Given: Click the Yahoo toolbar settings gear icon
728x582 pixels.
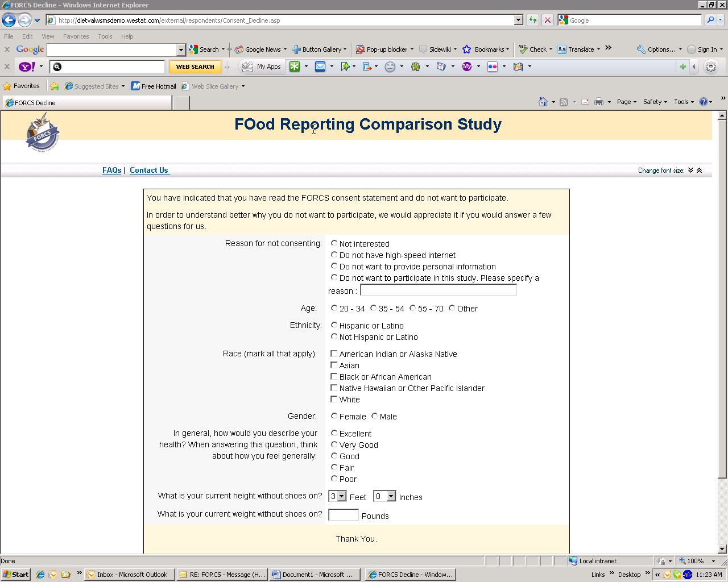Looking at the screenshot, I should click(710, 66).
